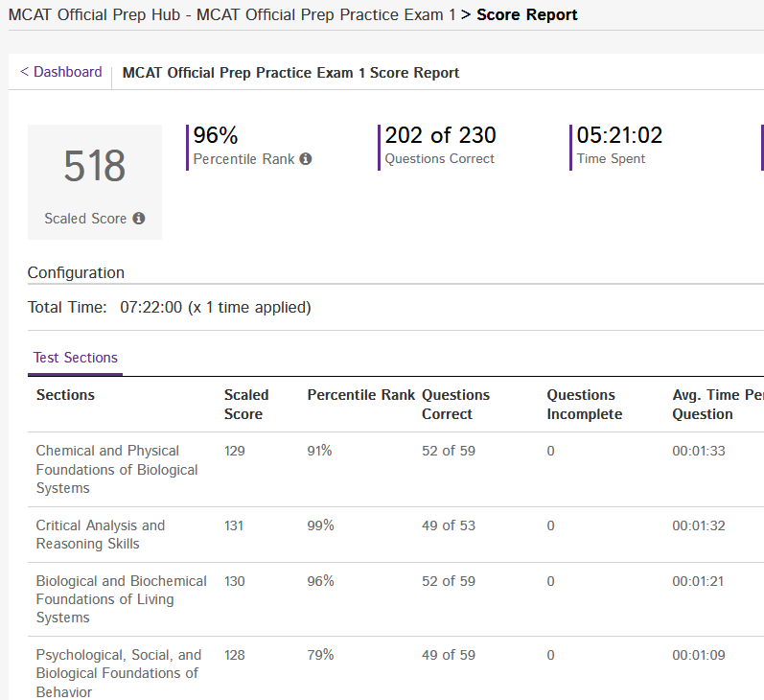
Task: Go back via the Dashboard link
Action: coord(61,72)
